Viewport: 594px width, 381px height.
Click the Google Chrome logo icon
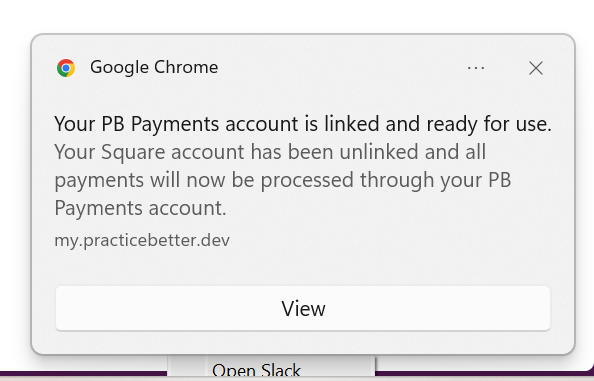click(x=66, y=68)
